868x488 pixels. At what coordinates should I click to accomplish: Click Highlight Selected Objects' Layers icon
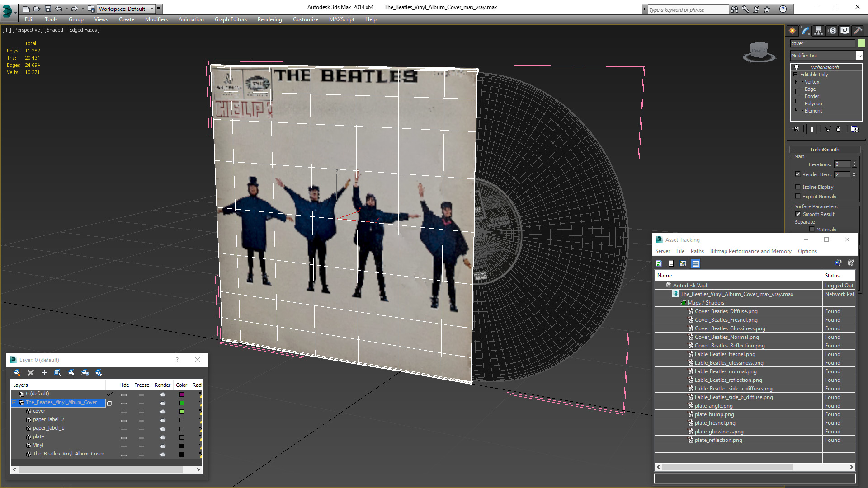click(x=71, y=373)
